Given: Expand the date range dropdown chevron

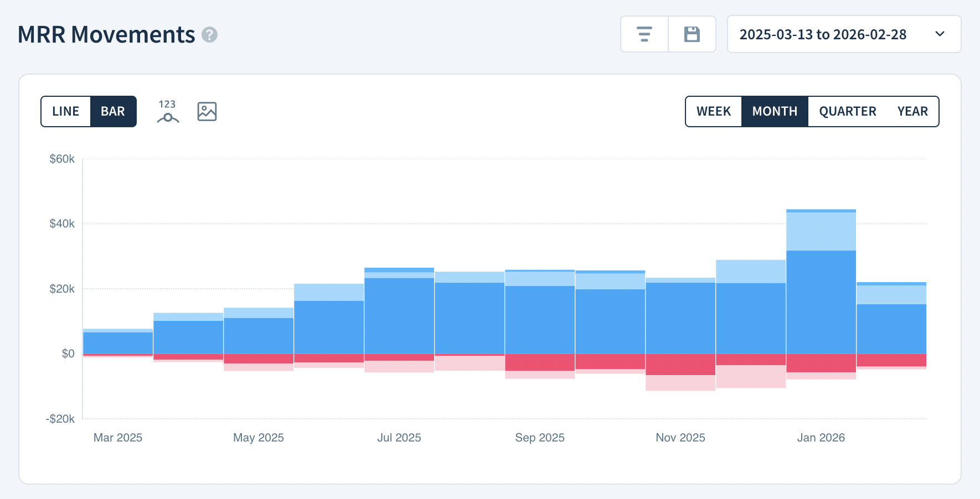Looking at the screenshot, I should pos(940,34).
